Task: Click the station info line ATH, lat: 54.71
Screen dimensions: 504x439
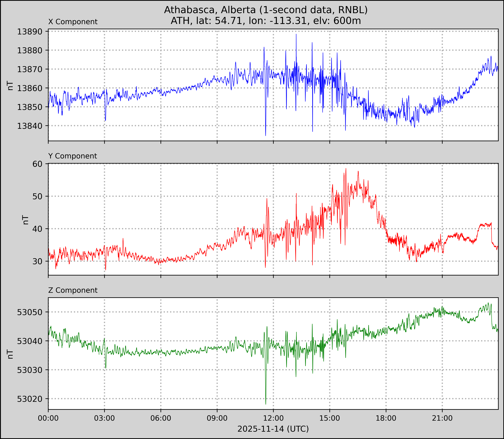Action: [x=266, y=21]
